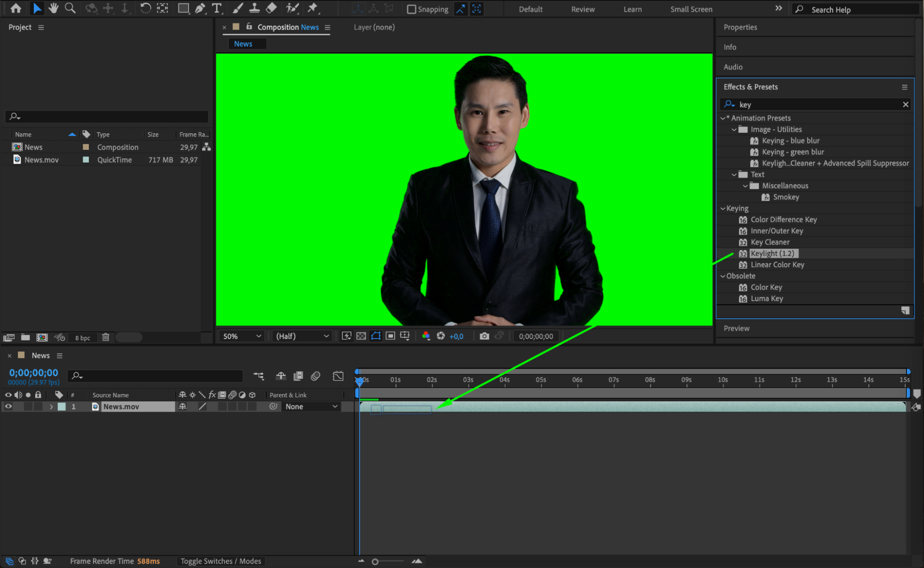
Task: Select the Rotation tool
Action: (x=145, y=8)
